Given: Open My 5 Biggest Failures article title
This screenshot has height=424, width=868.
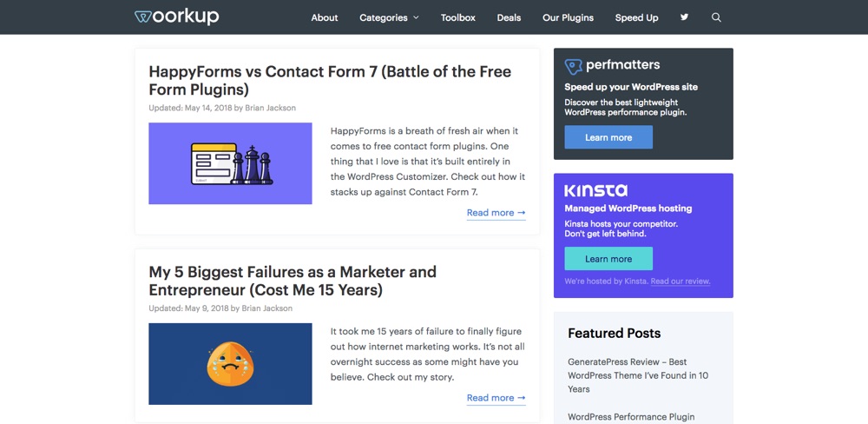Looking at the screenshot, I should click(x=293, y=280).
